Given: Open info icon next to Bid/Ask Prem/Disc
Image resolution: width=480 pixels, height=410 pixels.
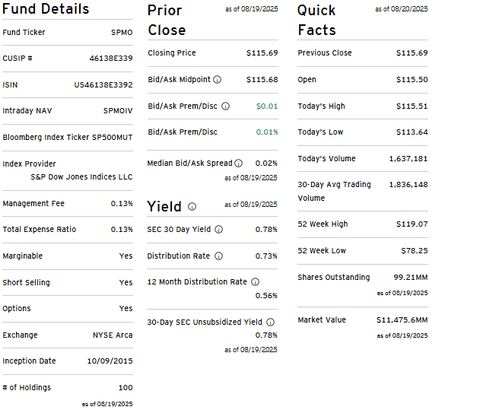Looking at the screenshot, I should pyautogui.click(x=226, y=106).
